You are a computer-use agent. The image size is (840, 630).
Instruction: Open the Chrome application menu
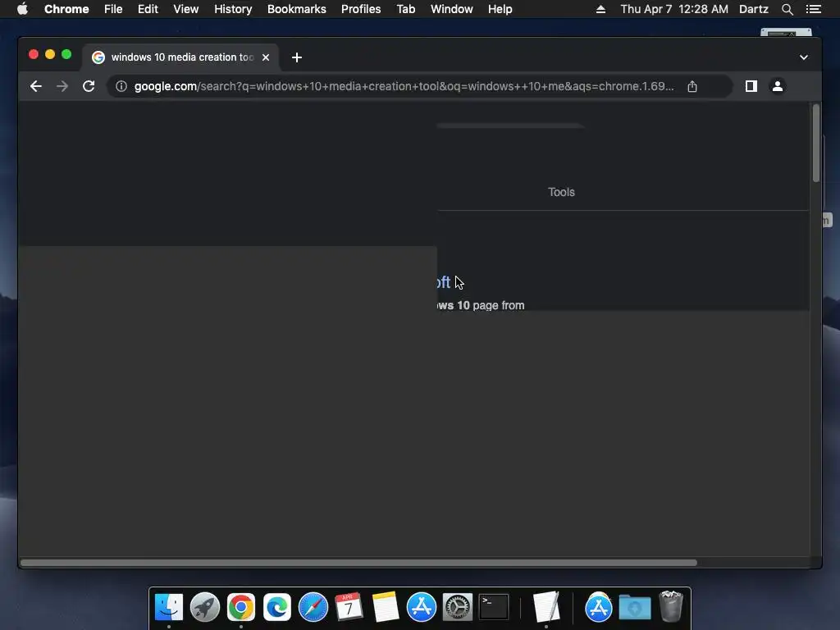(x=66, y=9)
